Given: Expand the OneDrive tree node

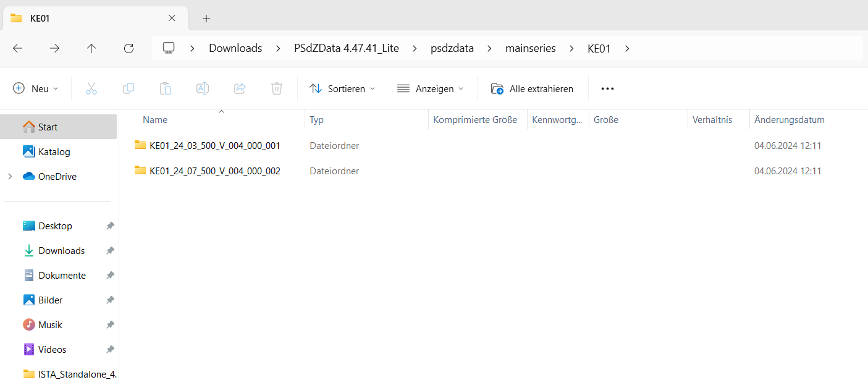Looking at the screenshot, I should [x=10, y=176].
